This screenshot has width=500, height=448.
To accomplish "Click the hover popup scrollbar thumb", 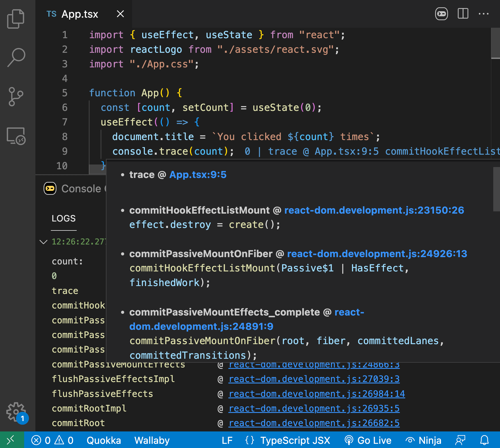I will click(x=497, y=189).
